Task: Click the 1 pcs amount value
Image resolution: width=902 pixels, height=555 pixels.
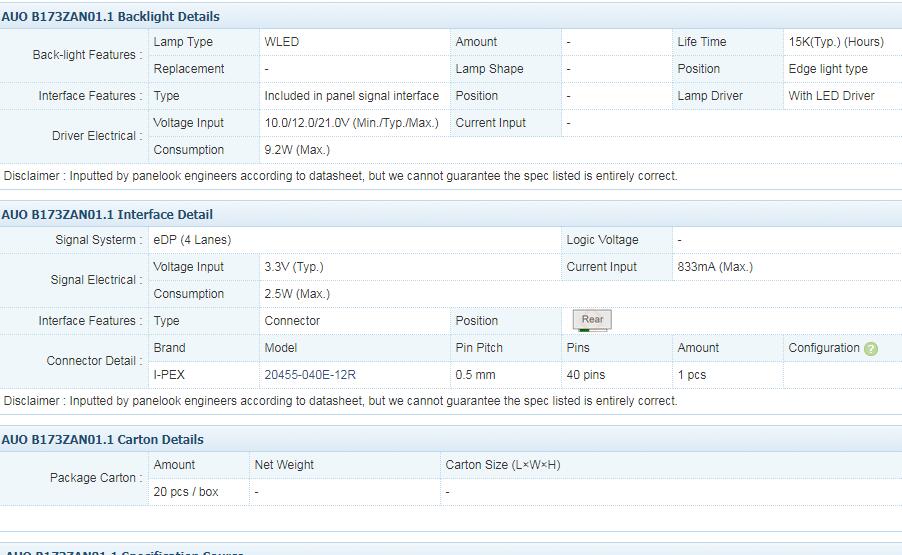Action: click(x=691, y=375)
